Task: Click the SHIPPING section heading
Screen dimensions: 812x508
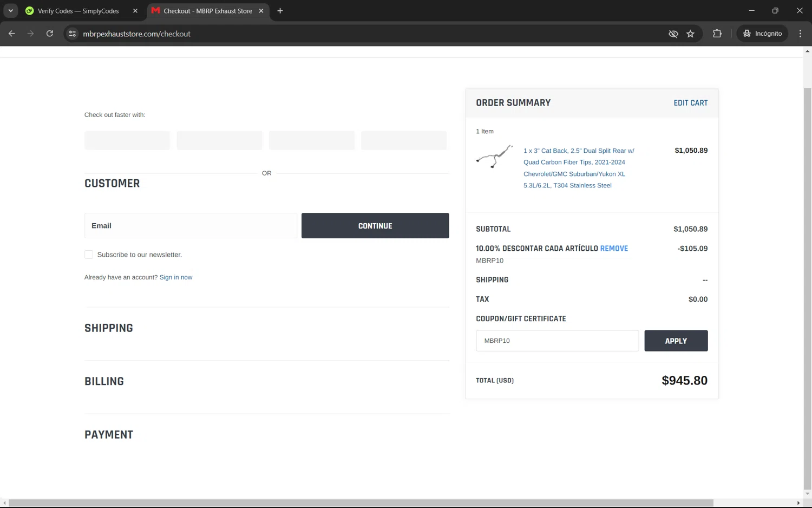Action: point(109,328)
